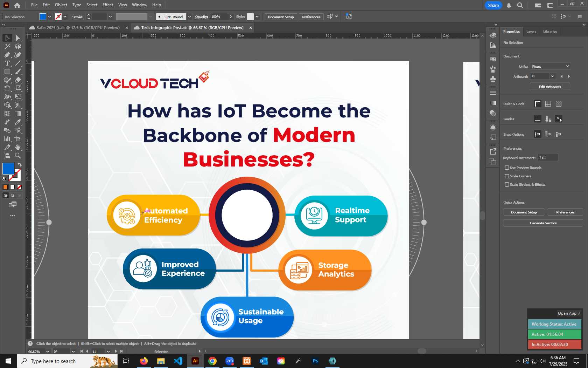The width and height of the screenshot is (588, 368).
Task: Select the Hand tool
Action: (x=18, y=147)
